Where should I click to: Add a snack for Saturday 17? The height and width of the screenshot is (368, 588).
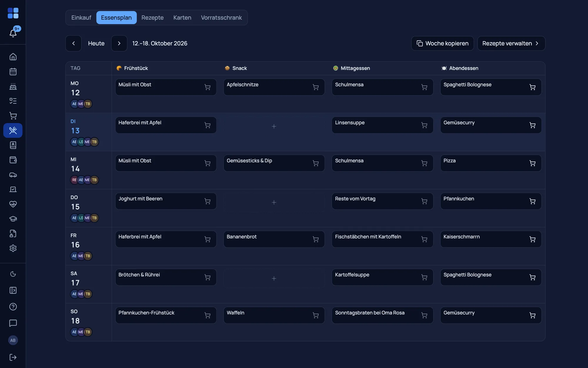coord(274,278)
